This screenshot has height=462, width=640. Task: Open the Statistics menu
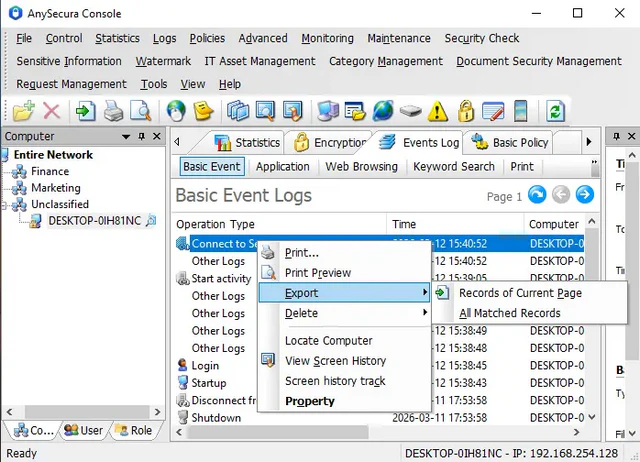118,38
